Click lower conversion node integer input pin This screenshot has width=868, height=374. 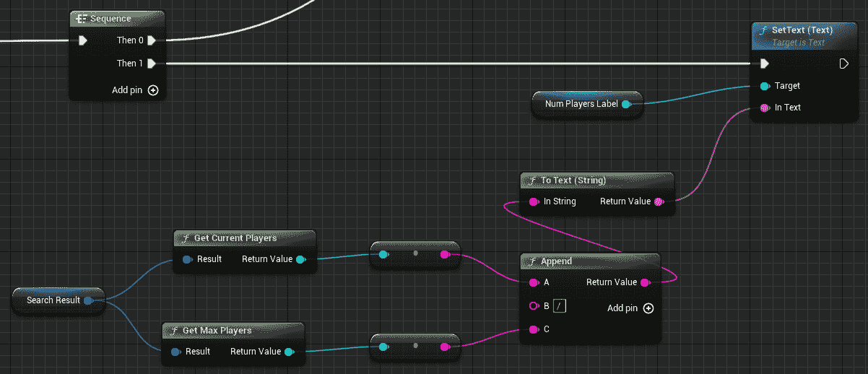point(383,347)
